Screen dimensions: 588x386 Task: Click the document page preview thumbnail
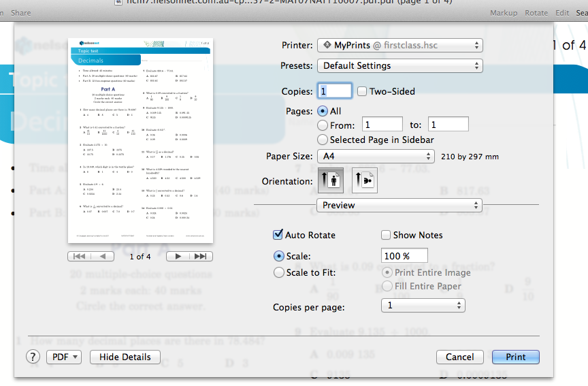[x=140, y=141]
